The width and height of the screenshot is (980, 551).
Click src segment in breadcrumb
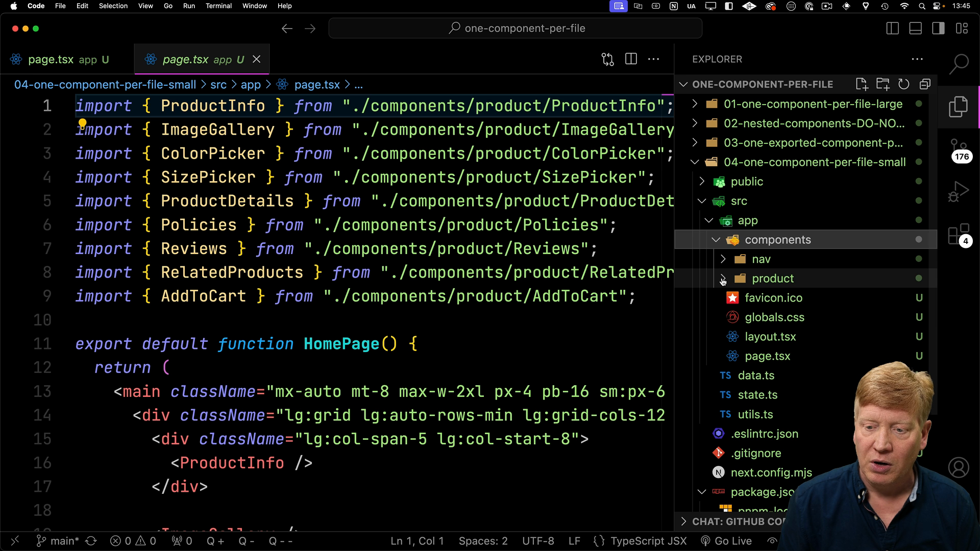click(x=218, y=85)
